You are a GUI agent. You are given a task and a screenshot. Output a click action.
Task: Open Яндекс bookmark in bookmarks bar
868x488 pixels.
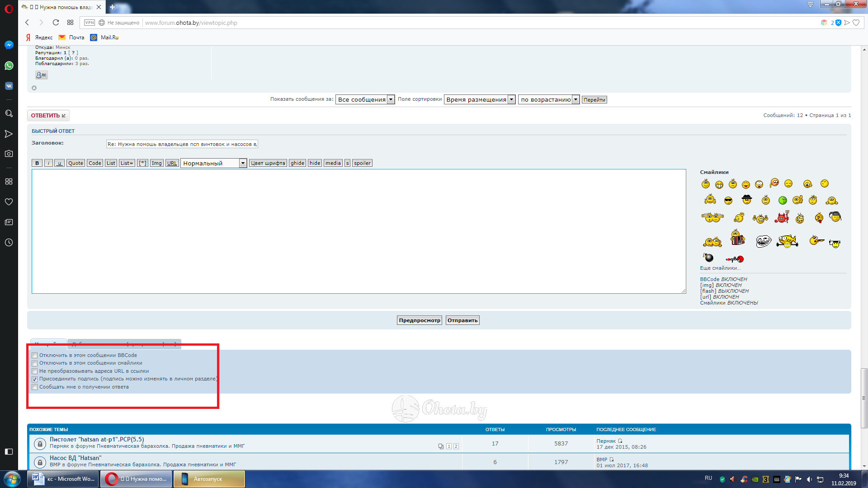click(39, 38)
